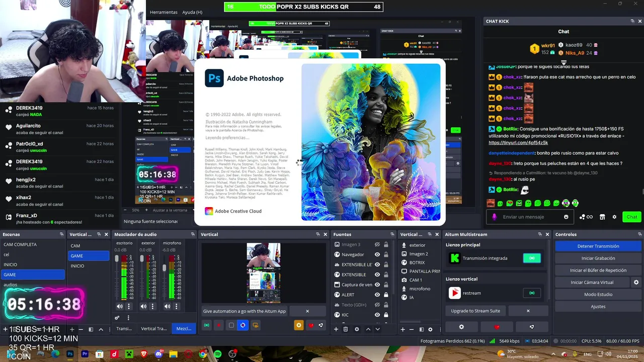Hide the EXTENSIBLE LE source
644x362 pixels.
(377, 264)
